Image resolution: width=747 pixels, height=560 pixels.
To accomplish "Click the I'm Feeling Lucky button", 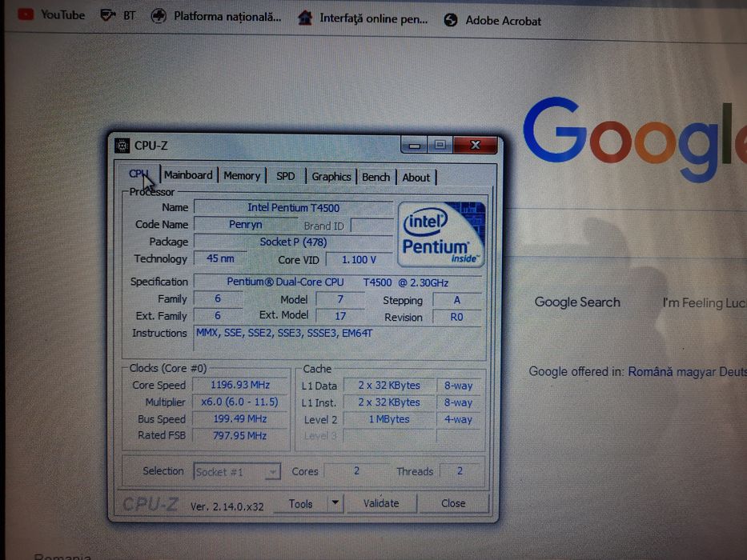I will click(x=704, y=303).
